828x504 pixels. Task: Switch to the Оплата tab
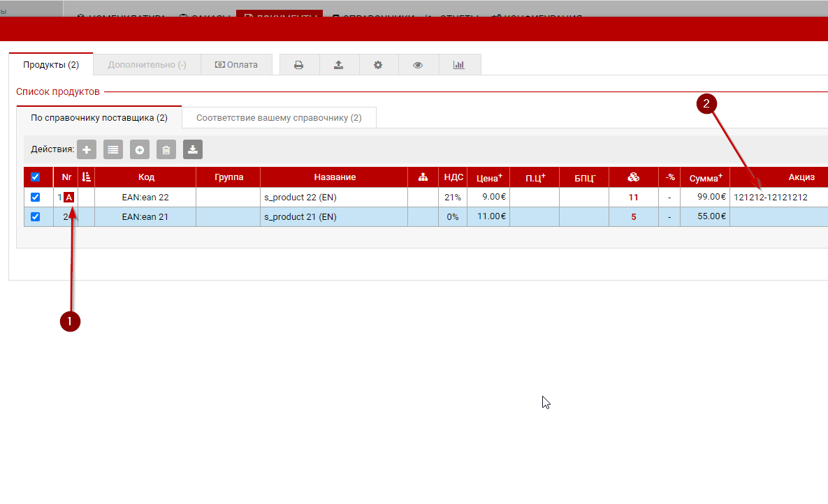(x=236, y=65)
